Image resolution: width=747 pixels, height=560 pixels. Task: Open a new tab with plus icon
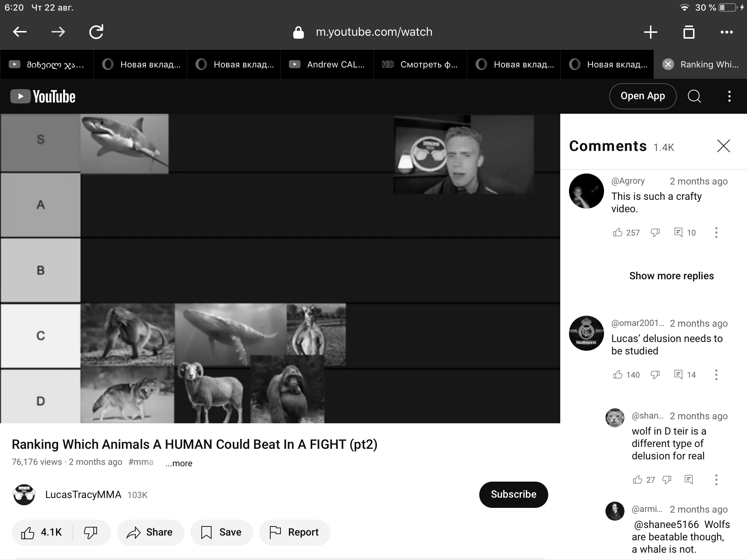click(650, 32)
